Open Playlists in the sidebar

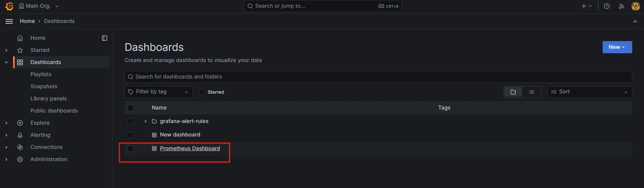point(41,74)
